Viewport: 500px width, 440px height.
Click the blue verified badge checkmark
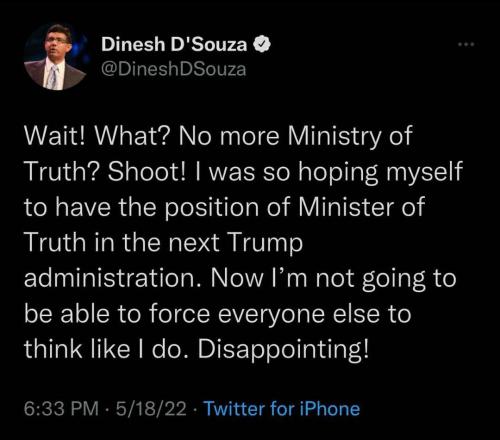tap(262, 45)
